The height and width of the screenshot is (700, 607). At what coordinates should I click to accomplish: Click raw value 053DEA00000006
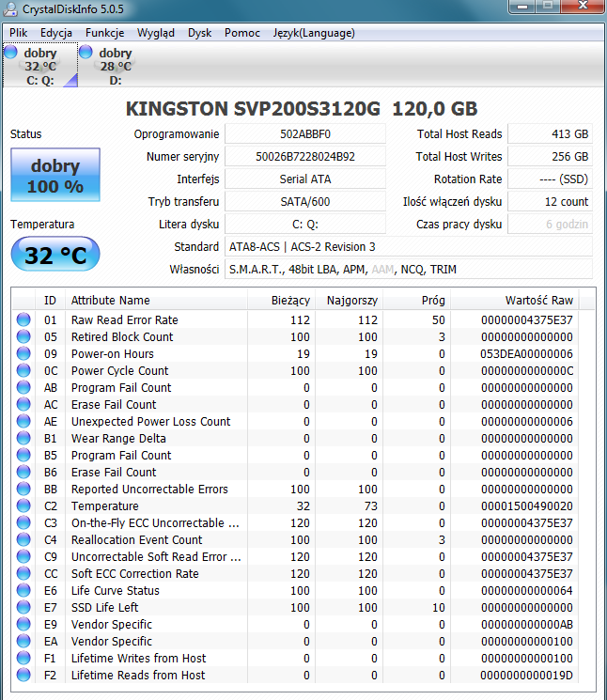point(526,354)
